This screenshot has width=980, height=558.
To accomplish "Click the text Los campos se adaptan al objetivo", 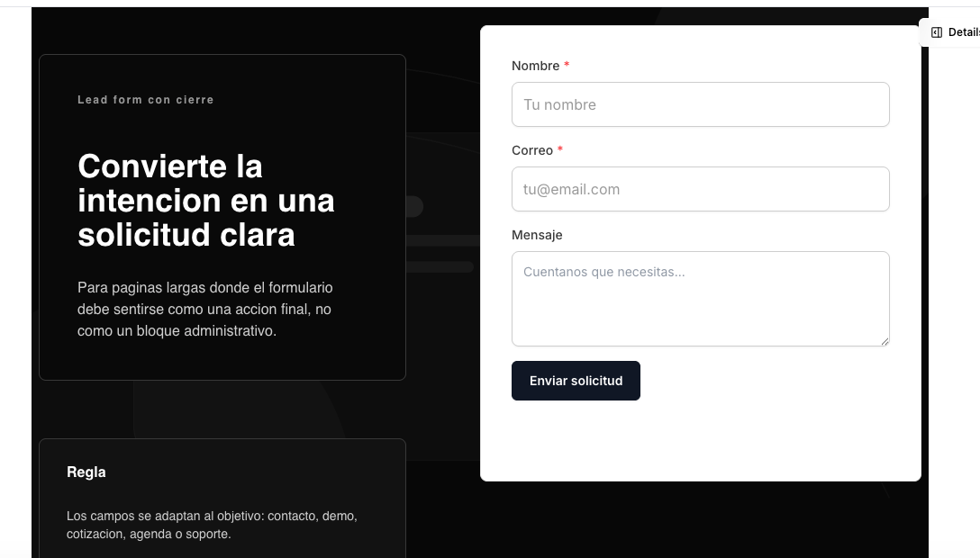I will (x=212, y=525).
